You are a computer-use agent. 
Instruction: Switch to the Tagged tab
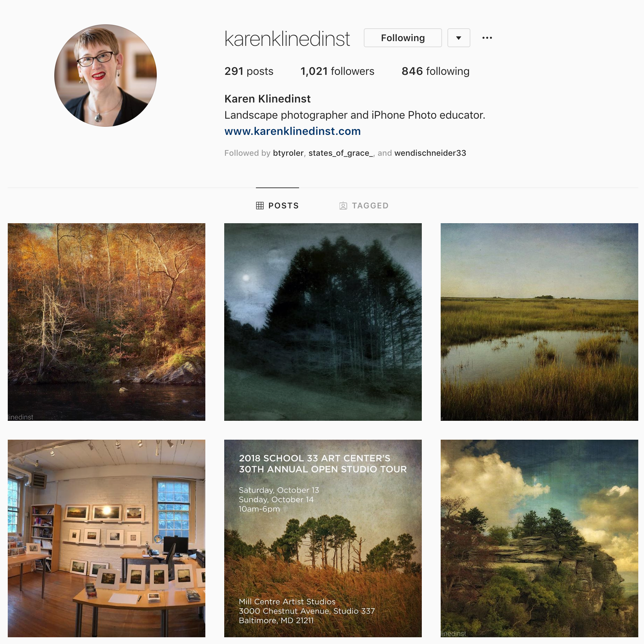[364, 206]
